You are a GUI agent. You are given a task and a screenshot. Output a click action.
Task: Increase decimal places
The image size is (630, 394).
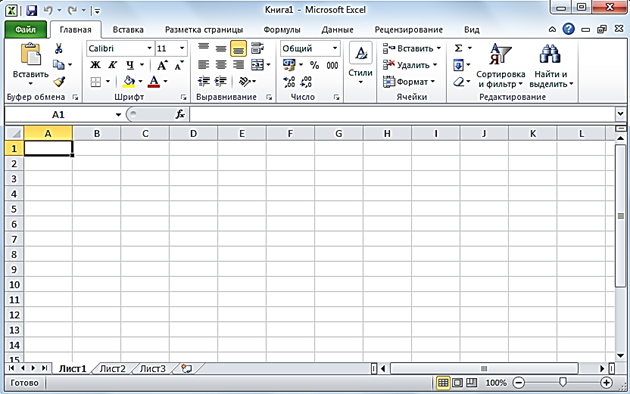tap(289, 82)
